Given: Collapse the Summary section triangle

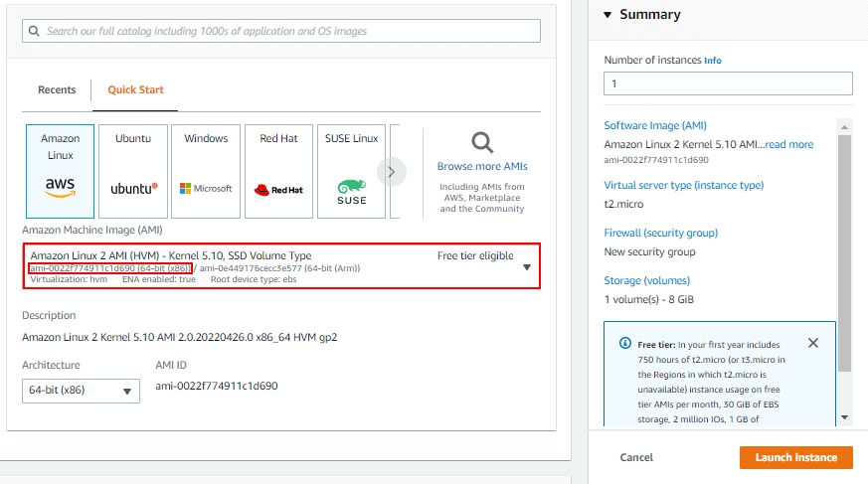Looking at the screenshot, I should (608, 15).
